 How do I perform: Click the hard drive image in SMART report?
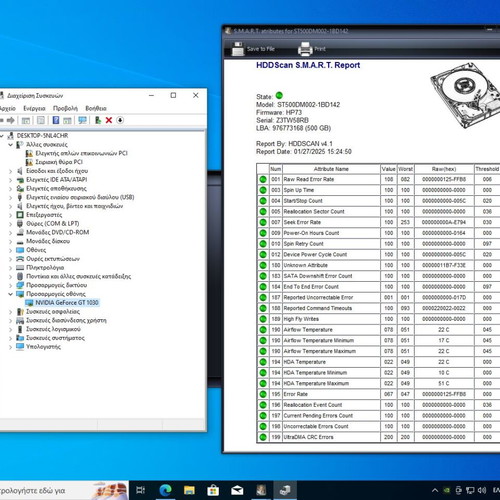(x=466, y=96)
